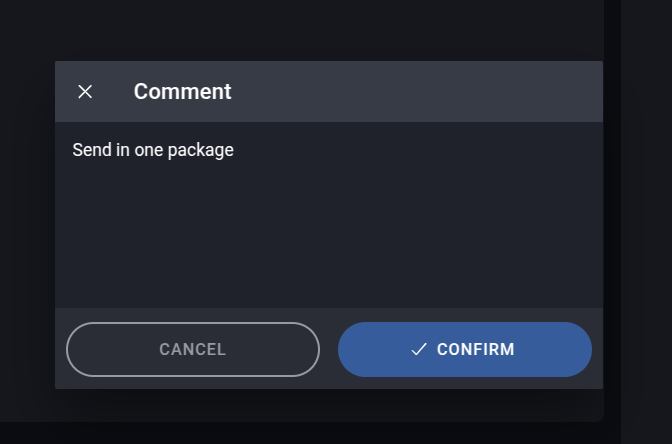Click the dimmed backdrop left of the dialog
Viewport: 672px width, 444px height.
pos(27,220)
